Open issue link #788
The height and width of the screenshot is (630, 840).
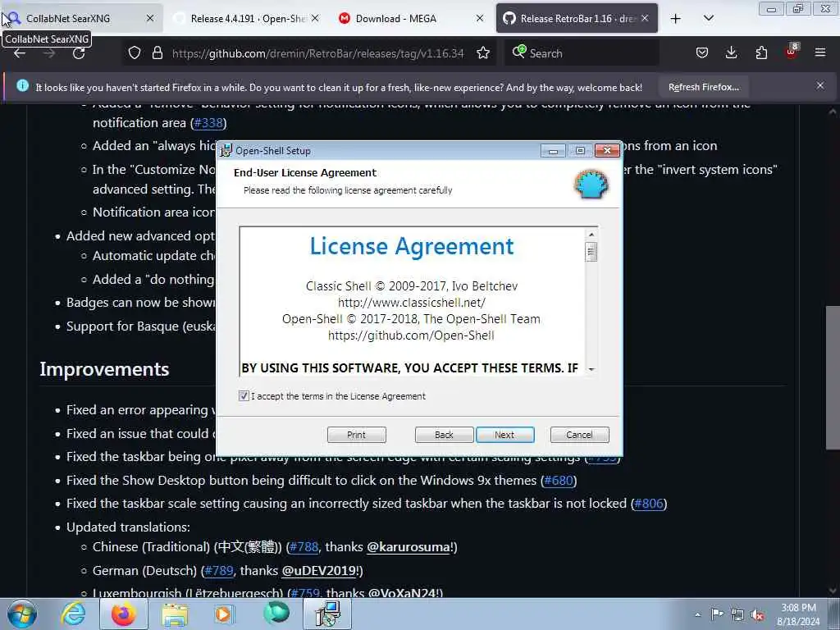click(x=304, y=547)
